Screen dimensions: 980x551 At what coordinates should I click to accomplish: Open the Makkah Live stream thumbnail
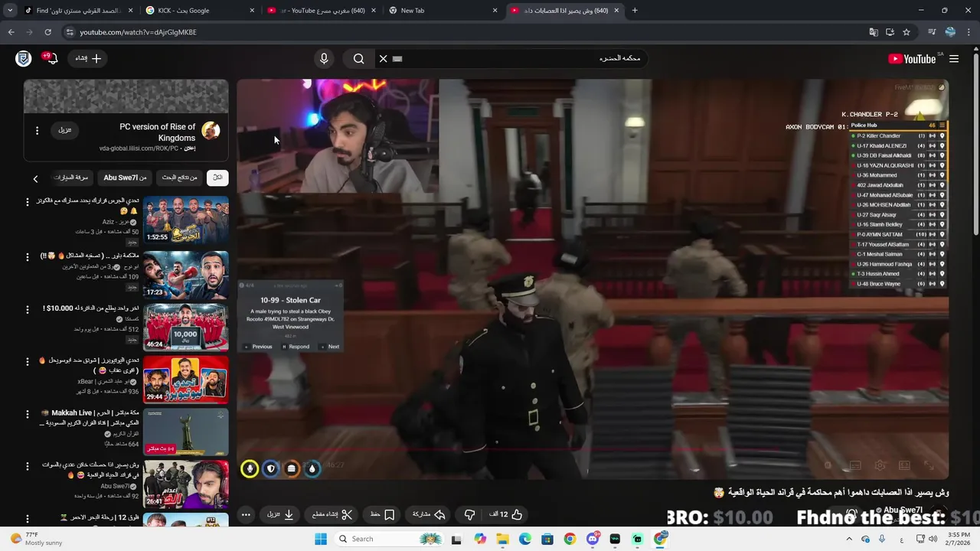click(185, 432)
